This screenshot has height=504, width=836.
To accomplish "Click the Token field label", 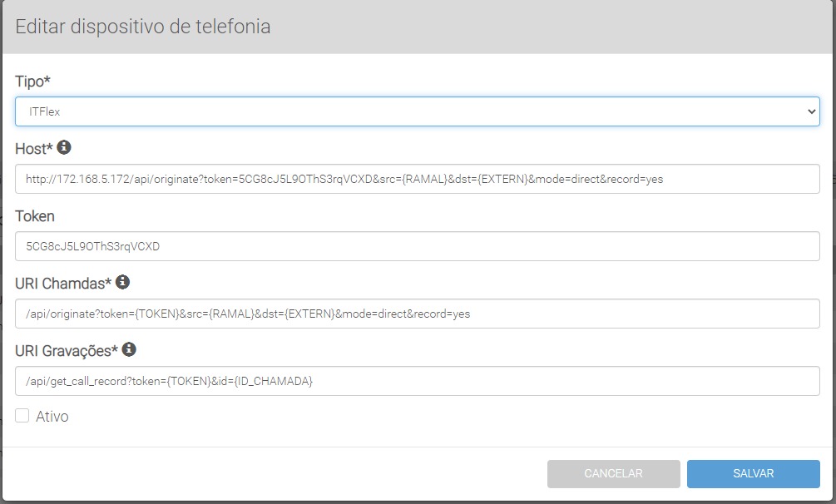I will pyautogui.click(x=35, y=216).
